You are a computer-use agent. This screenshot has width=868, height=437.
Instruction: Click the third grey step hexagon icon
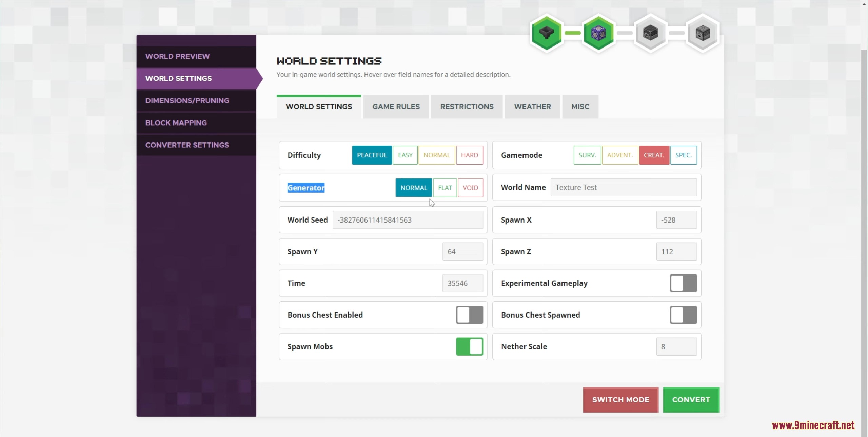tap(650, 33)
